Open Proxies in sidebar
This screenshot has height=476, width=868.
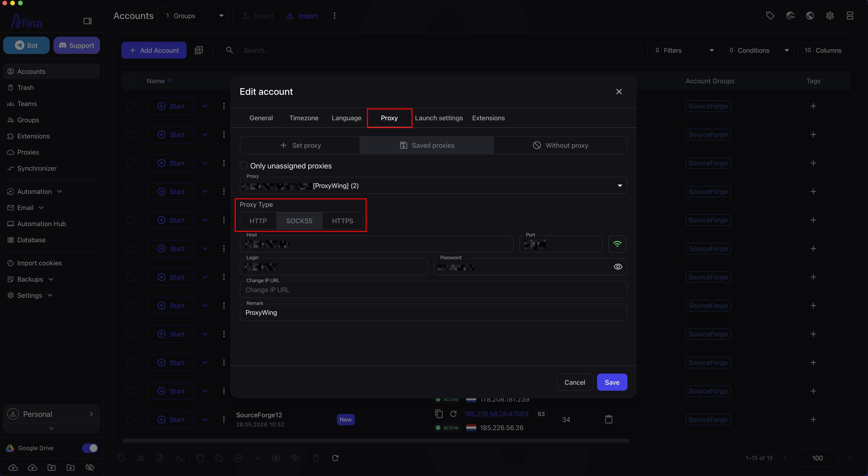(x=28, y=152)
